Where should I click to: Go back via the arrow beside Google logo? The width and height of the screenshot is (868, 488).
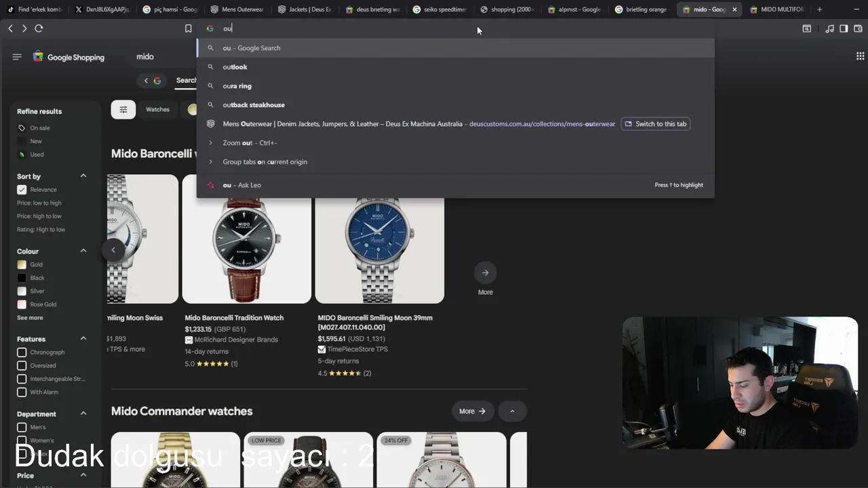click(146, 81)
